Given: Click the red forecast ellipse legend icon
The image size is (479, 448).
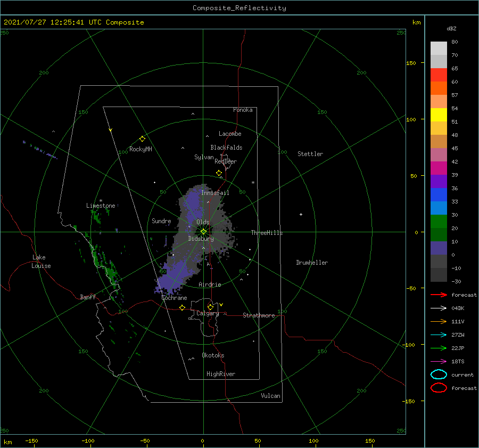Looking at the screenshot, I should tap(439, 388).
